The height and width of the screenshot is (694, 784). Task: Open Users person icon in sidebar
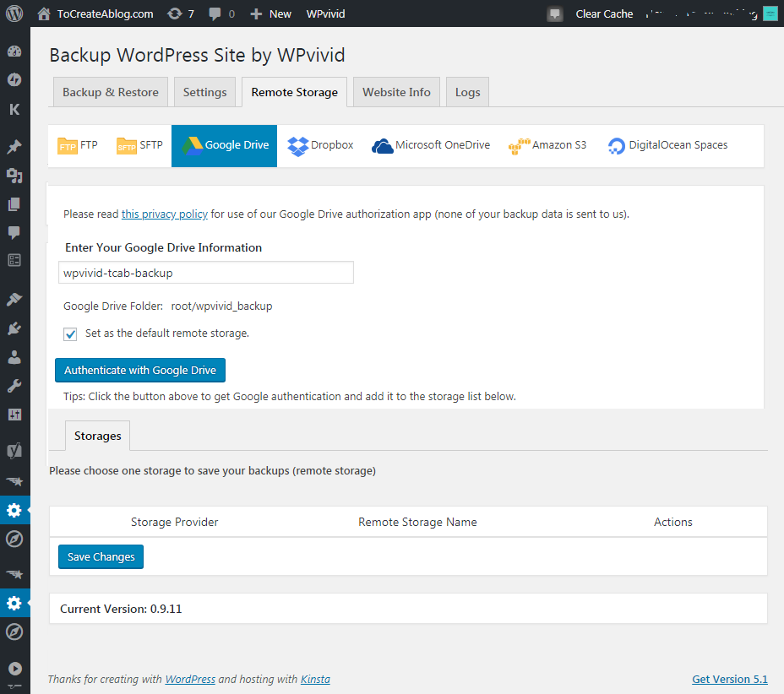[x=14, y=357]
